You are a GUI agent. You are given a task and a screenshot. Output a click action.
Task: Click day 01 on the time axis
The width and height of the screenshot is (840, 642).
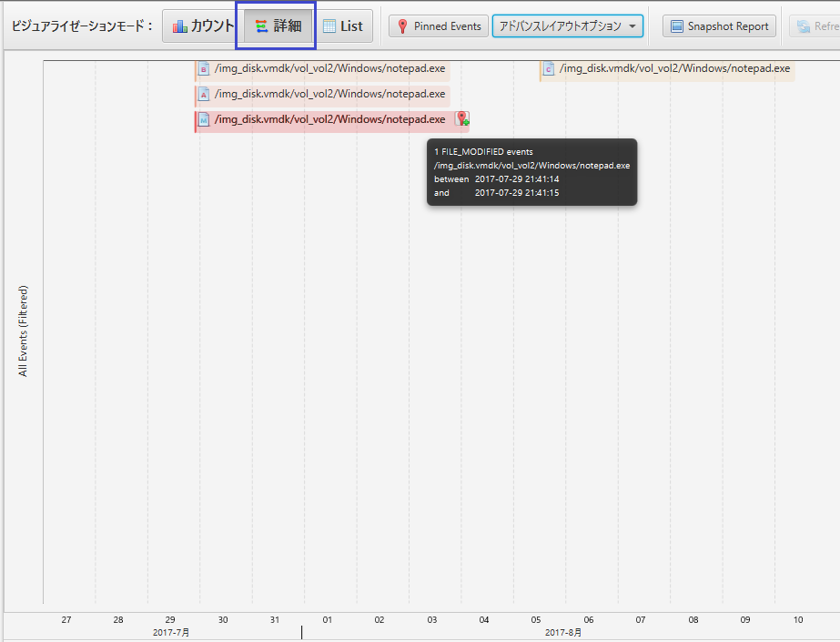point(327,619)
